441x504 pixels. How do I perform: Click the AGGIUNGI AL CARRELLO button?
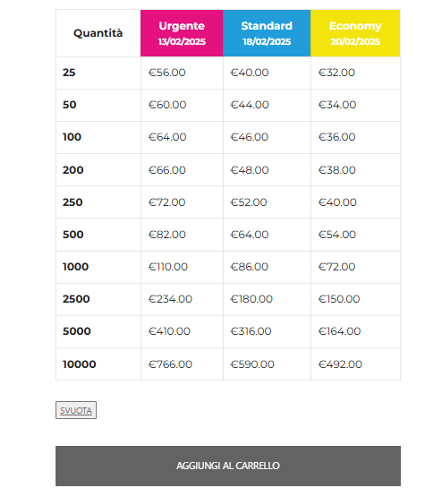[228, 466]
